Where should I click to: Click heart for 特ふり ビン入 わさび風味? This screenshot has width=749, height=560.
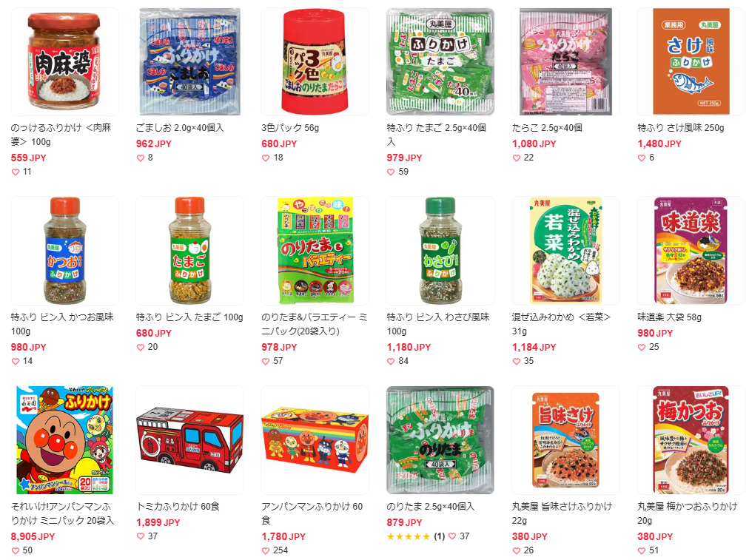click(x=391, y=362)
